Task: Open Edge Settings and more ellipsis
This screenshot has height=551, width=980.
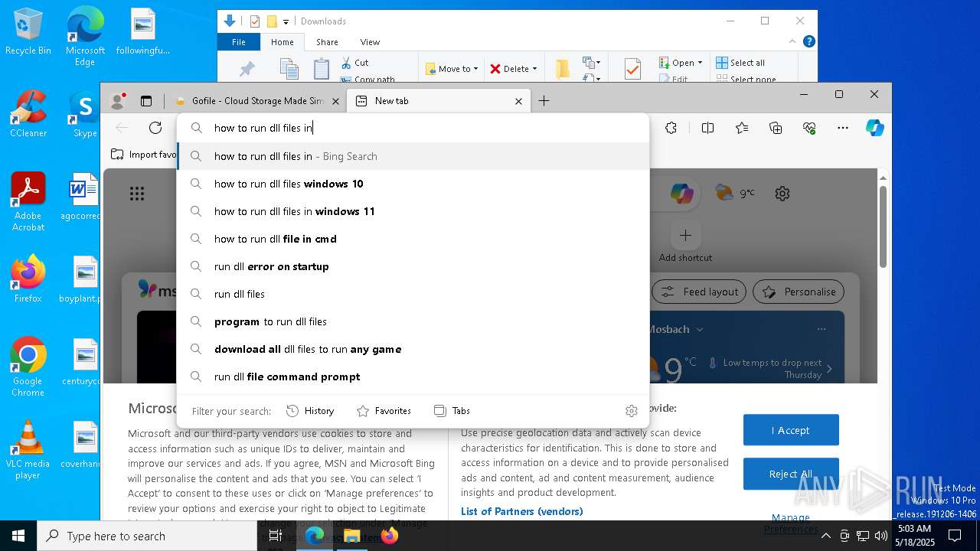Action: (843, 128)
